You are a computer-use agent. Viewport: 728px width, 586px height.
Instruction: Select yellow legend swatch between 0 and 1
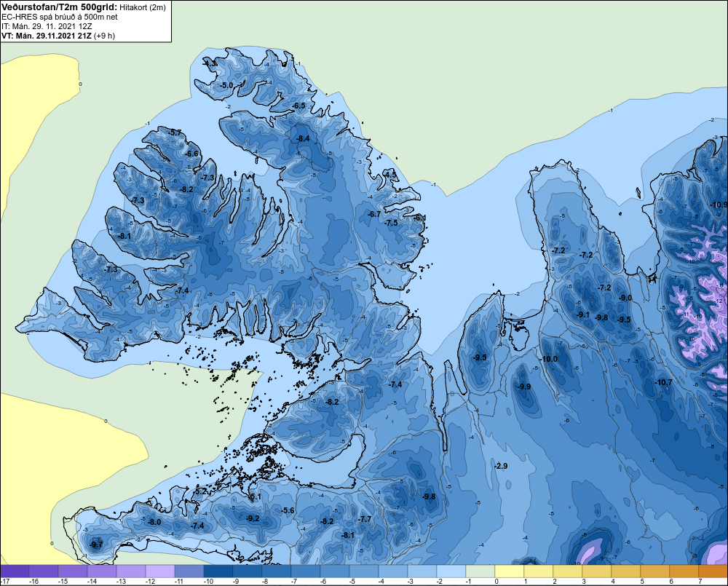click(x=510, y=571)
